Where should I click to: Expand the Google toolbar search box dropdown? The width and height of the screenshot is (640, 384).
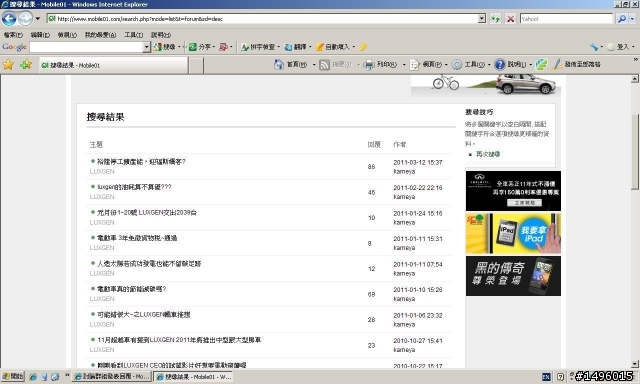[x=147, y=47]
